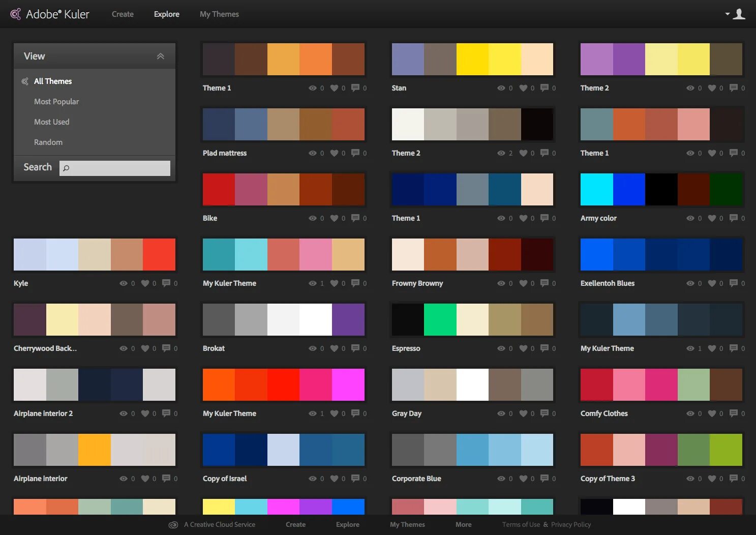Click the views eye icon for Plad mattress
This screenshot has height=535, width=756.
tap(313, 153)
